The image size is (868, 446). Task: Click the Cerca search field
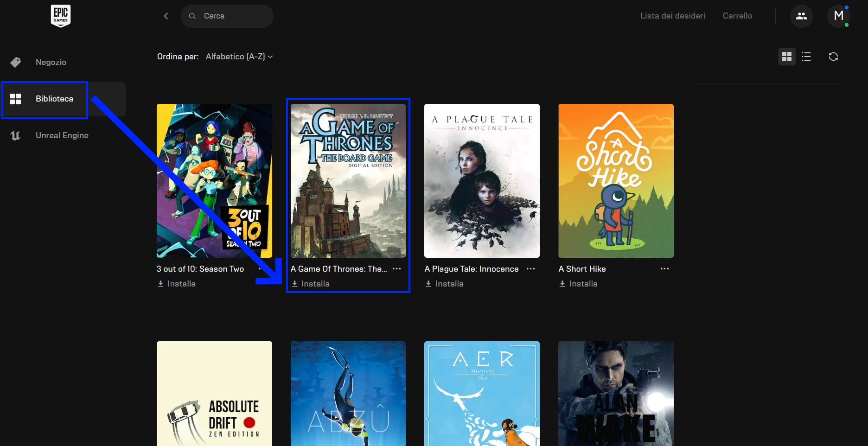pyautogui.click(x=227, y=16)
